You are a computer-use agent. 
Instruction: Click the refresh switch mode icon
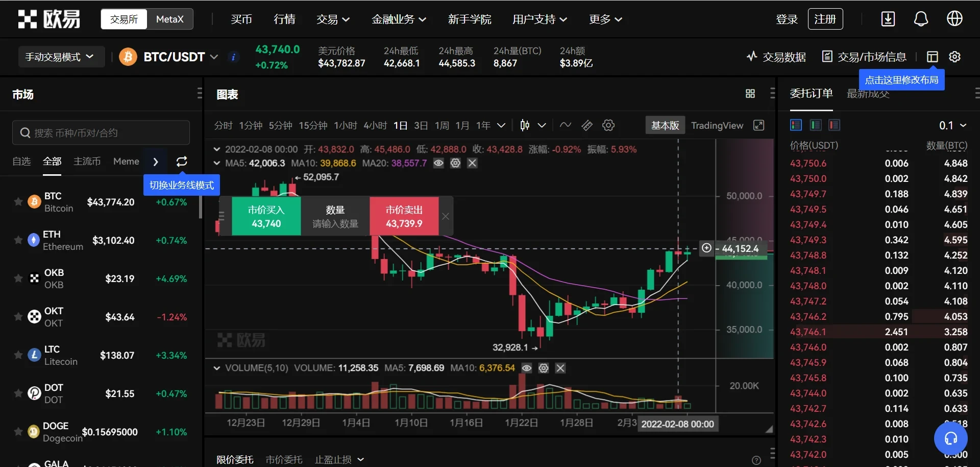pyautogui.click(x=182, y=161)
